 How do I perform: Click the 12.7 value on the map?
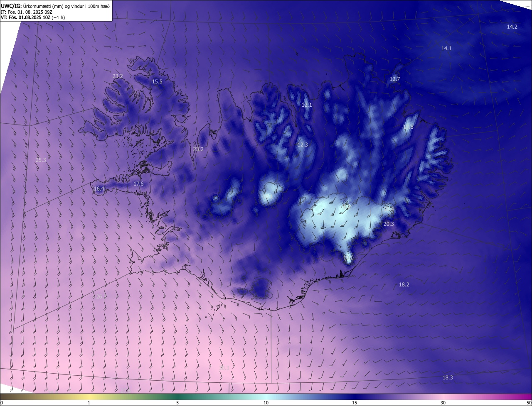point(394,79)
